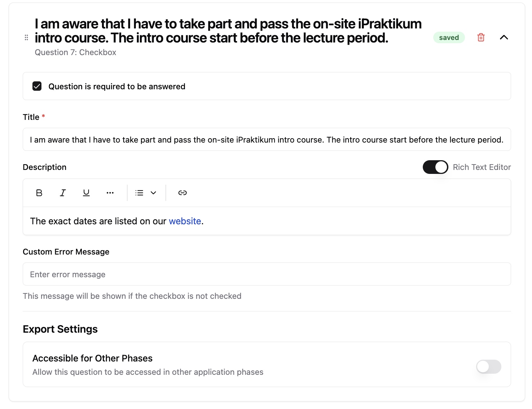
Task: Apply italic formatting in description editor
Action: coord(63,193)
